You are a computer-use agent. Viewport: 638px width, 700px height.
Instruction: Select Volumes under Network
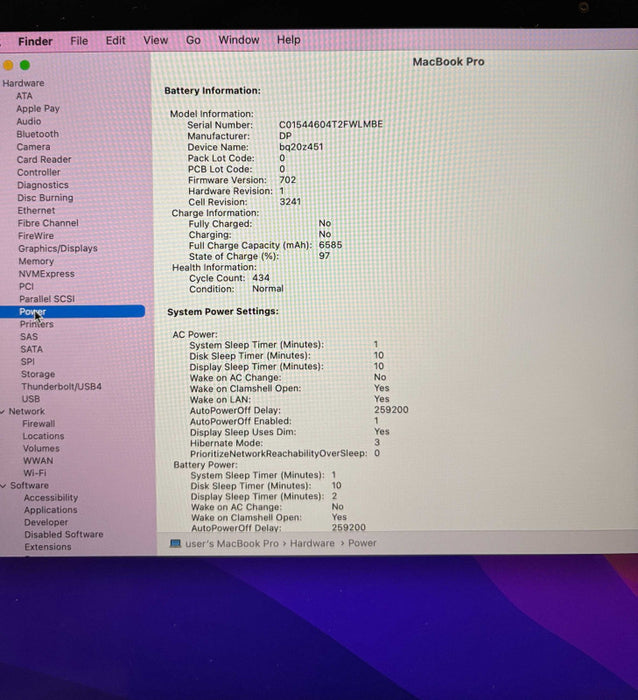pos(41,448)
